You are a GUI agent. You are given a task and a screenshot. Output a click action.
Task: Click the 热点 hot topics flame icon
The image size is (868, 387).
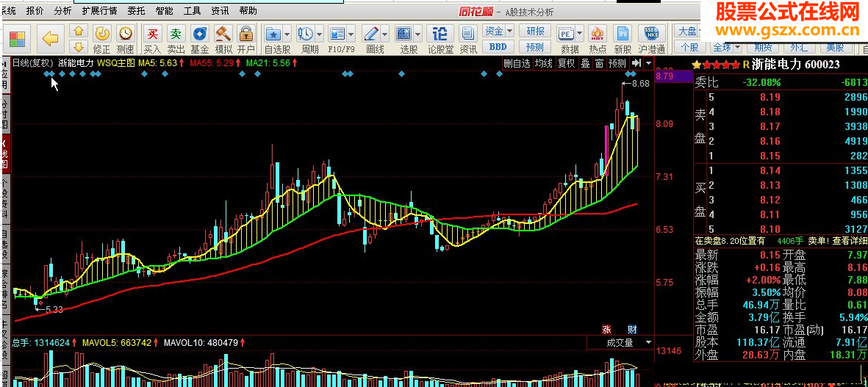point(598,34)
